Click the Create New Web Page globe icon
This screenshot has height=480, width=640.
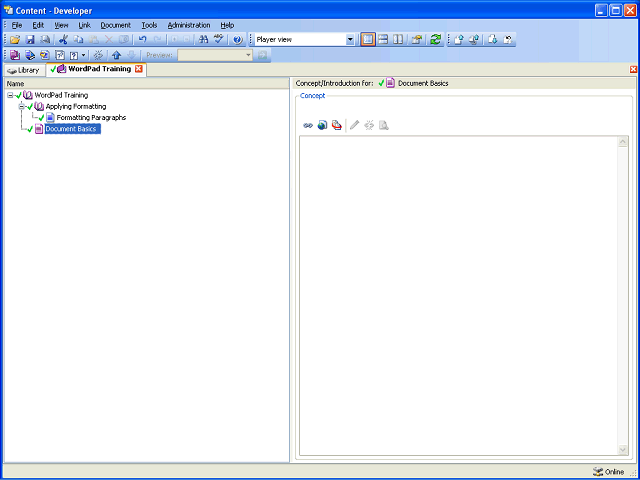click(x=322, y=125)
